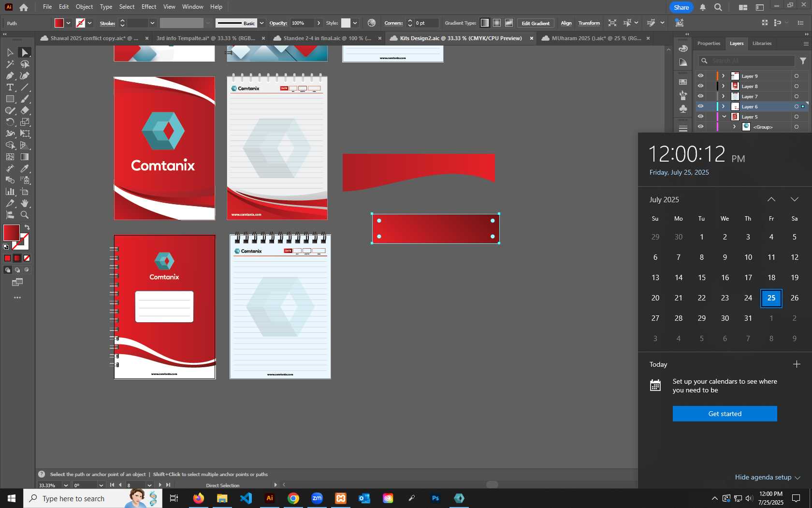
Task: Select the Magic Wand tool
Action: click(x=10, y=64)
